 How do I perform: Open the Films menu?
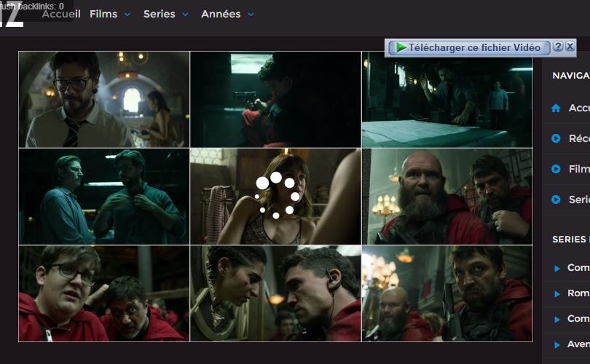point(103,14)
